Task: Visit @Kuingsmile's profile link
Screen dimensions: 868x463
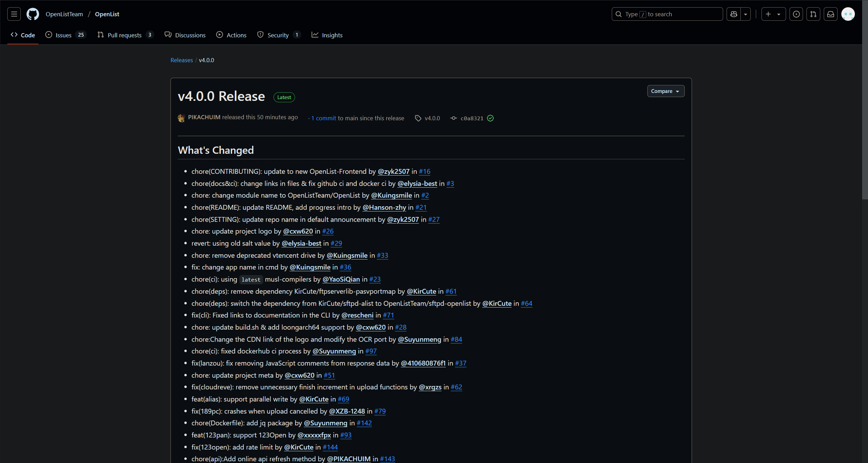Action: 391,195
